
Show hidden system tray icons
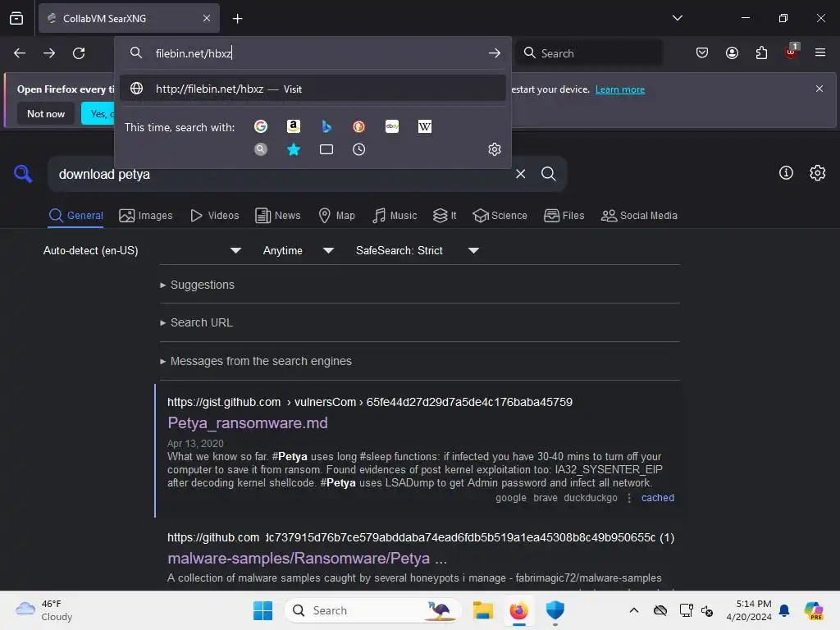click(634, 610)
